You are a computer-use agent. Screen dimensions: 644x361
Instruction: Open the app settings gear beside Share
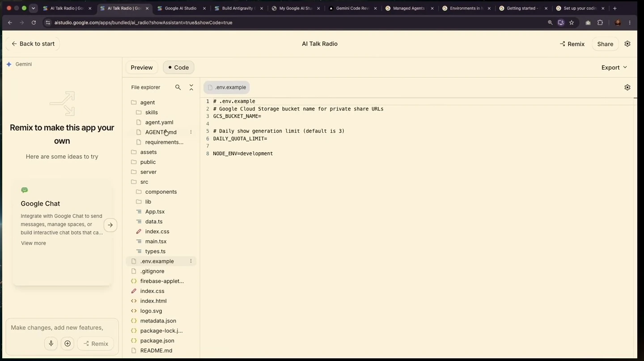[x=627, y=44]
